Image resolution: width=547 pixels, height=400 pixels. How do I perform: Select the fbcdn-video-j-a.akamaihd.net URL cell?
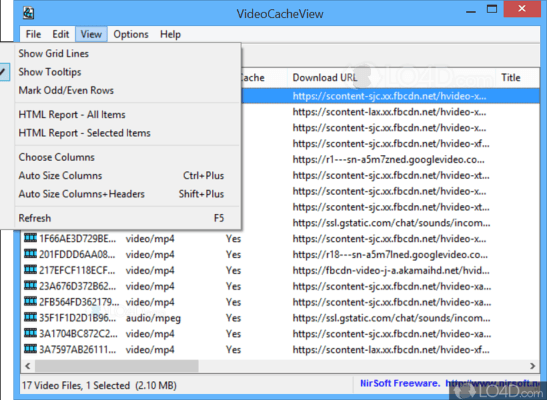391,271
